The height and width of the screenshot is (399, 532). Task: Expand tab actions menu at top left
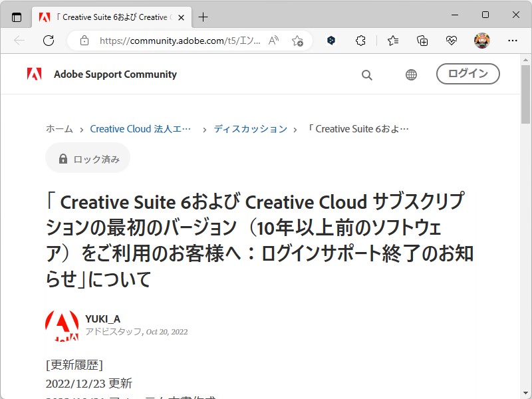15,17
